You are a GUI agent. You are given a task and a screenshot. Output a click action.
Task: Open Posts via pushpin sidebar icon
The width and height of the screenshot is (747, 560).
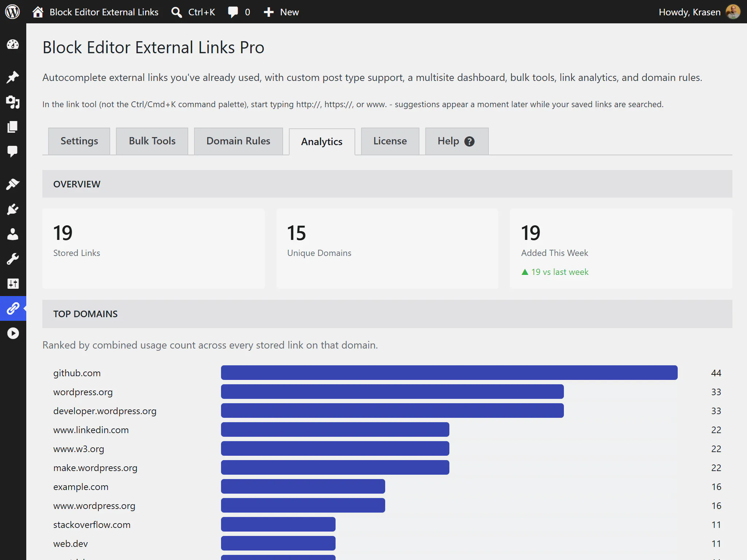click(13, 77)
